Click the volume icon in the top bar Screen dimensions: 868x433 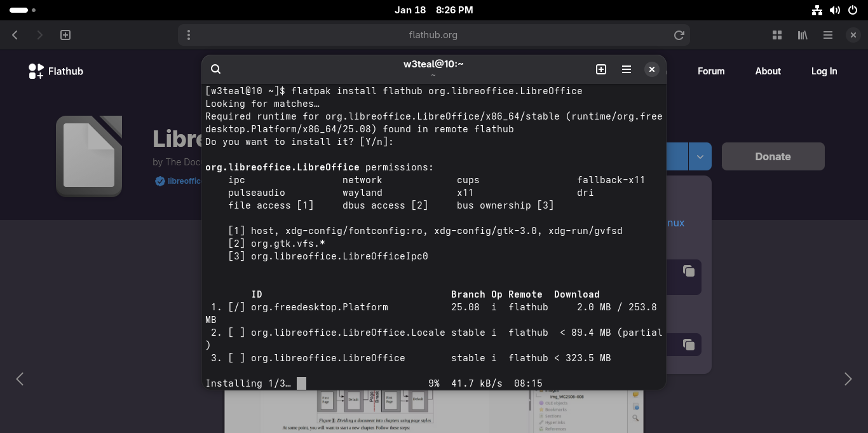click(835, 10)
